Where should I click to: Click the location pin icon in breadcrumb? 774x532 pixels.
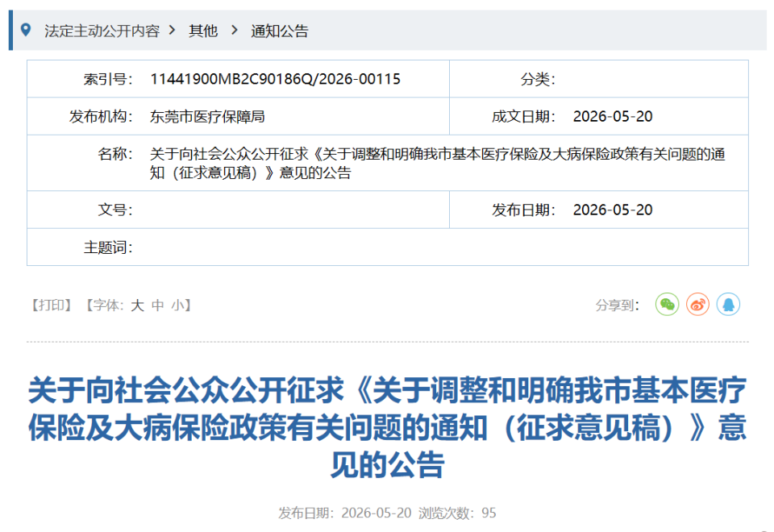point(26,30)
